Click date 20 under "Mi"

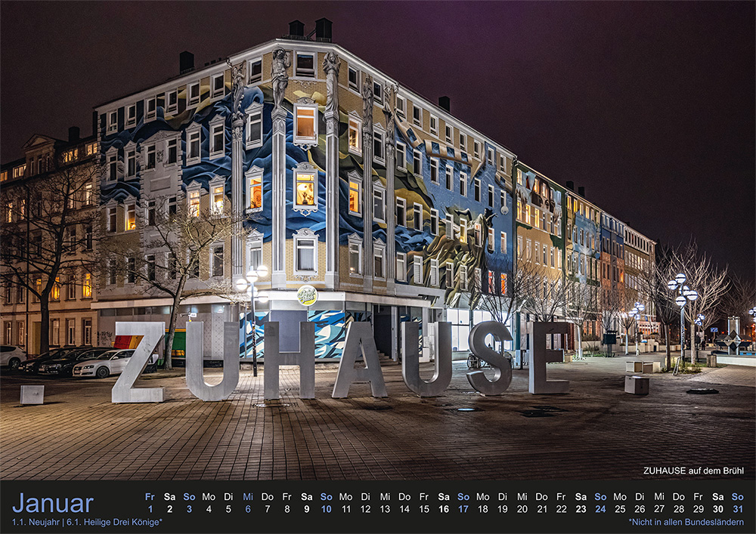(522, 509)
